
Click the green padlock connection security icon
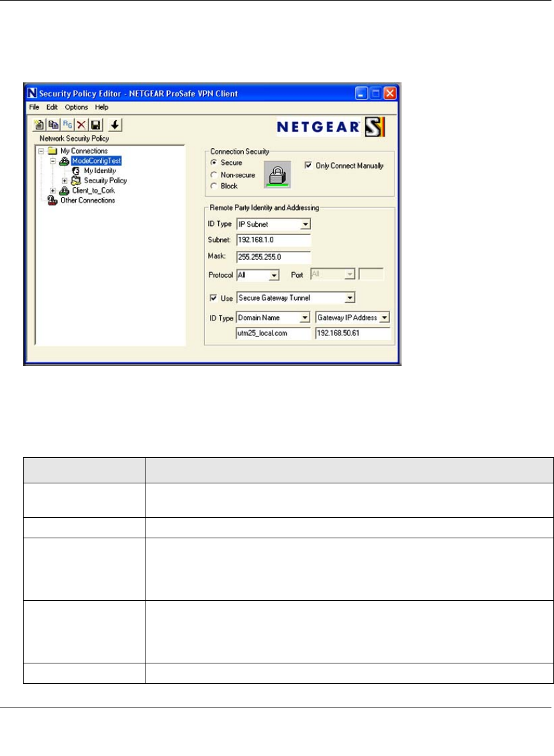[278, 174]
